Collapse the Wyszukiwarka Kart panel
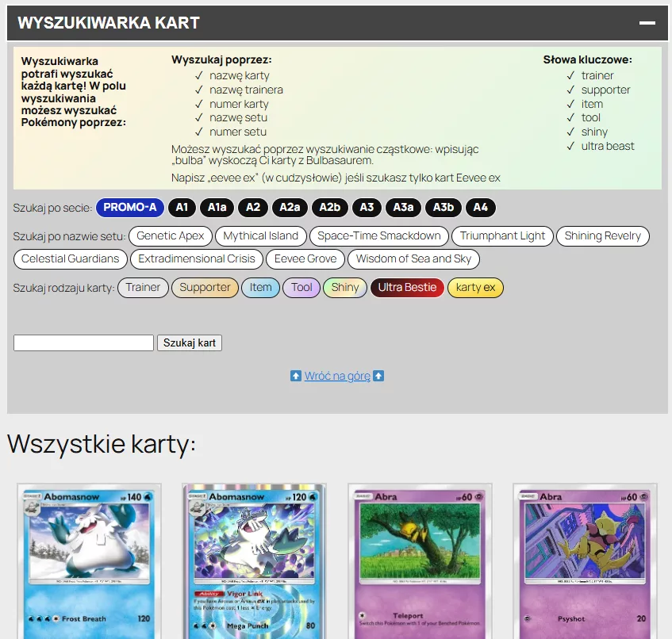The width and height of the screenshot is (672, 639). (x=647, y=23)
